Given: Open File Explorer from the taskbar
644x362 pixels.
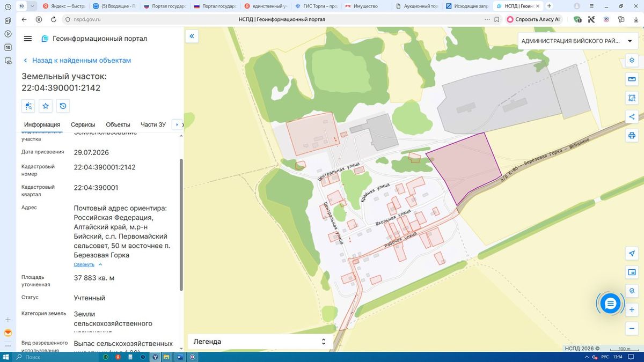Looking at the screenshot, I should pyautogui.click(x=166, y=357).
